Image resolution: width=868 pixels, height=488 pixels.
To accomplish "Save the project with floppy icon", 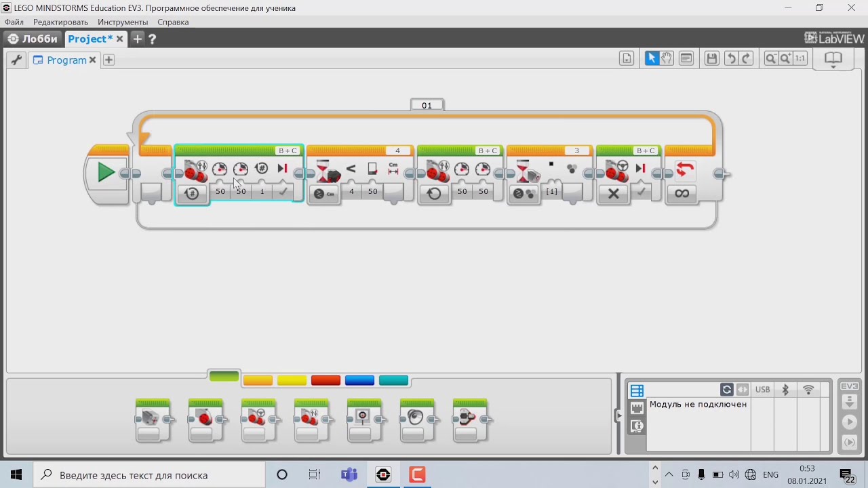I will point(711,58).
